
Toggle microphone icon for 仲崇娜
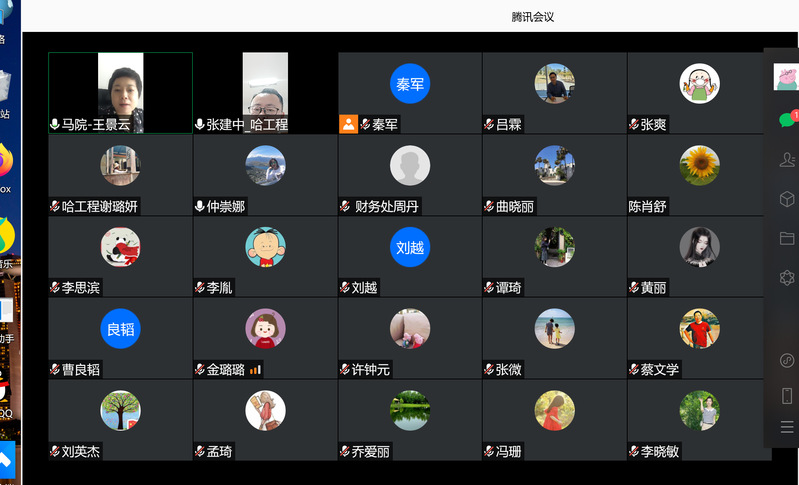click(200, 206)
